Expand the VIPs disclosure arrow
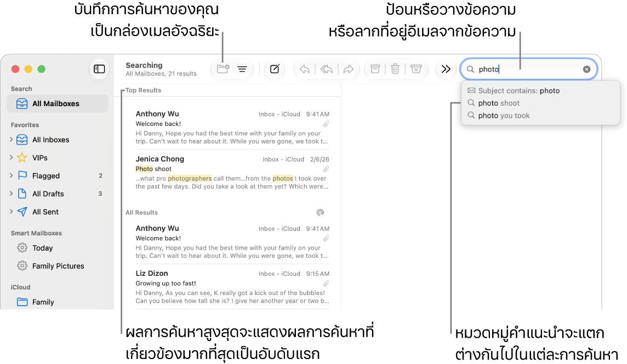Screen dimensions: 627x364 pyautogui.click(x=11, y=158)
